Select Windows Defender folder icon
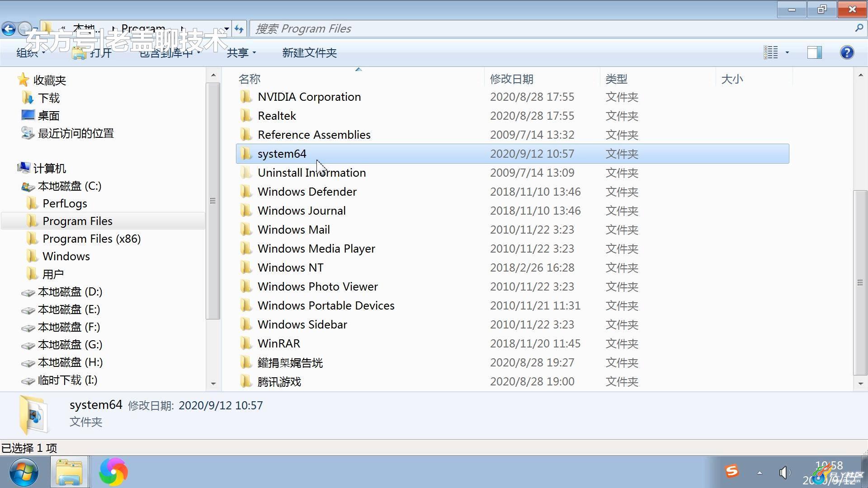The height and width of the screenshot is (488, 868). (x=246, y=192)
